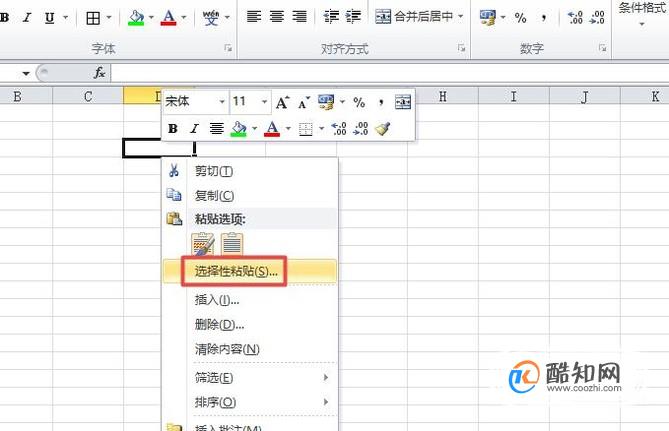Image resolution: width=669 pixels, height=431 pixels.
Task: Center align using the mini toolbar
Action: pyautogui.click(x=216, y=128)
